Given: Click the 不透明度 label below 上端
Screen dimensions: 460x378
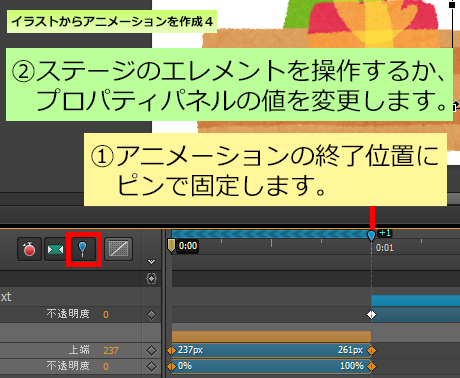Looking at the screenshot, I should pos(68,366).
